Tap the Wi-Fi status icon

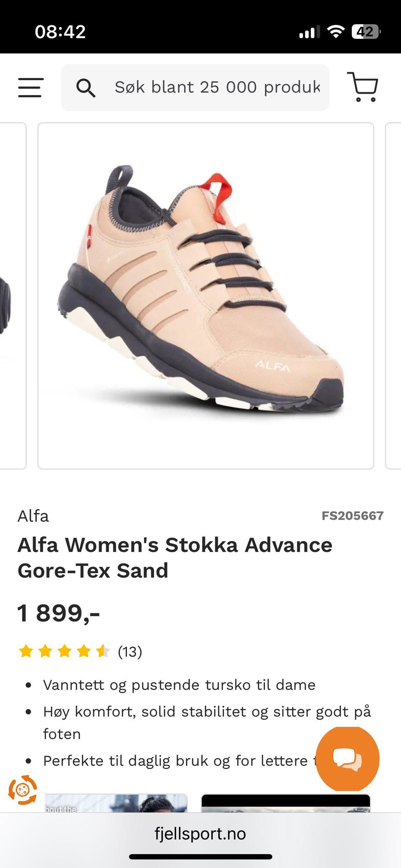tap(335, 31)
